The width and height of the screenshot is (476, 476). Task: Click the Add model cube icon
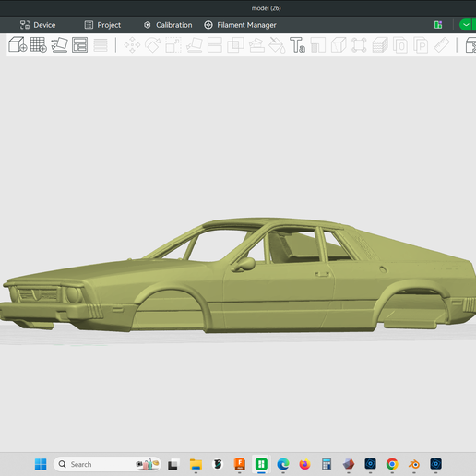click(18, 44)
